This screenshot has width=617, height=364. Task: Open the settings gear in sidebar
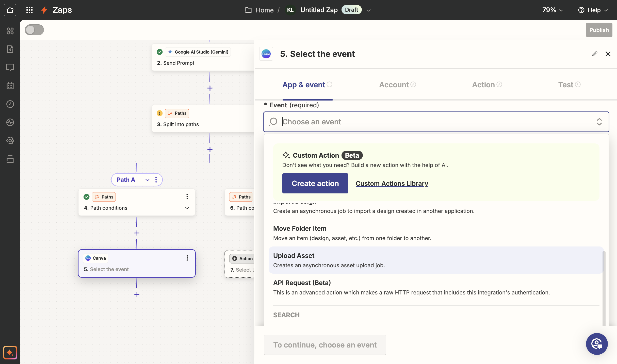click(x=10, y=141)
